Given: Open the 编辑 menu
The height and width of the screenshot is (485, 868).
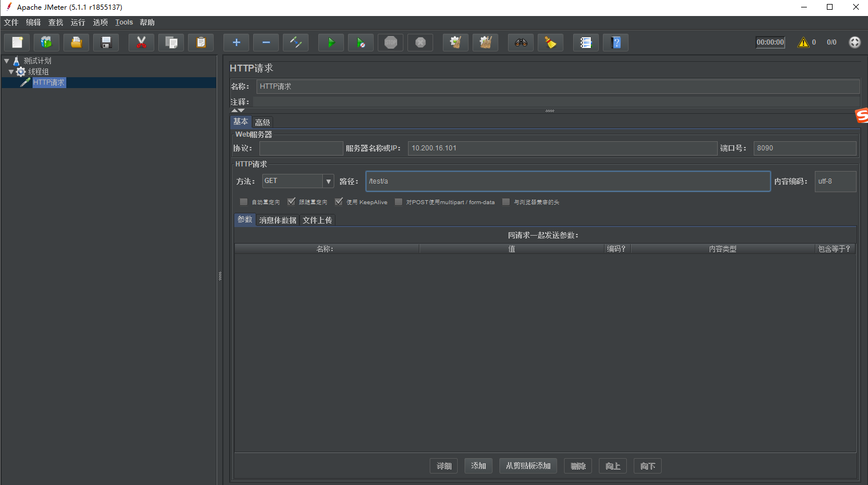Looking at the screenshot, I should (x=33, y=22).
